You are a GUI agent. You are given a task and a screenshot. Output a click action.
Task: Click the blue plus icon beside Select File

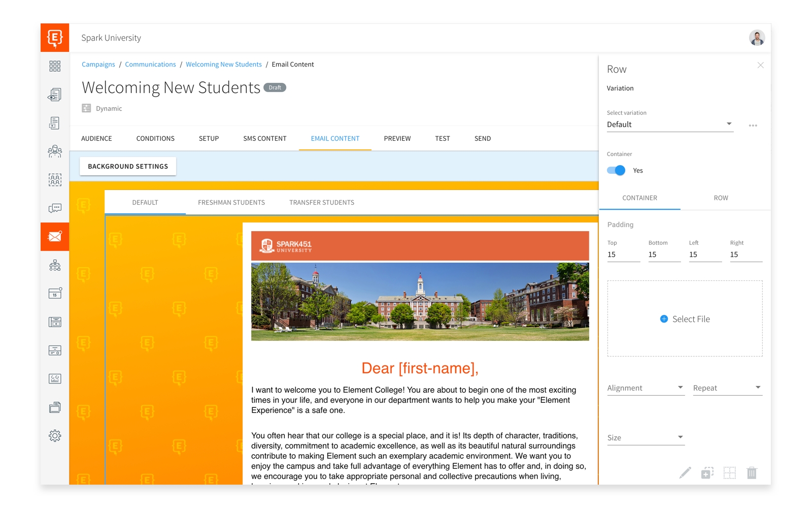point(664,319)
